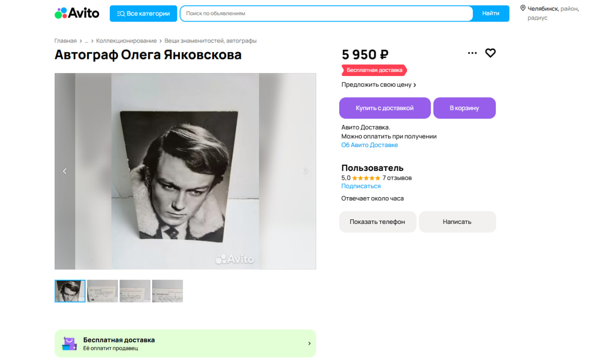This screenshot has width=590, height=364.
Task: Show next photo with right arrow
Action: pos(306,171)
